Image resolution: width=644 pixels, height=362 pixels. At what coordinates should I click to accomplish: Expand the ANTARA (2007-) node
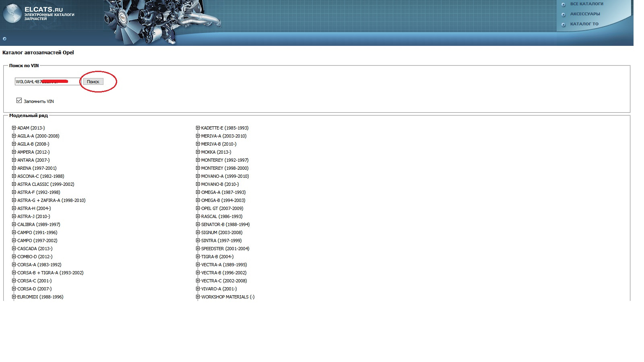(x=14, y=160)
